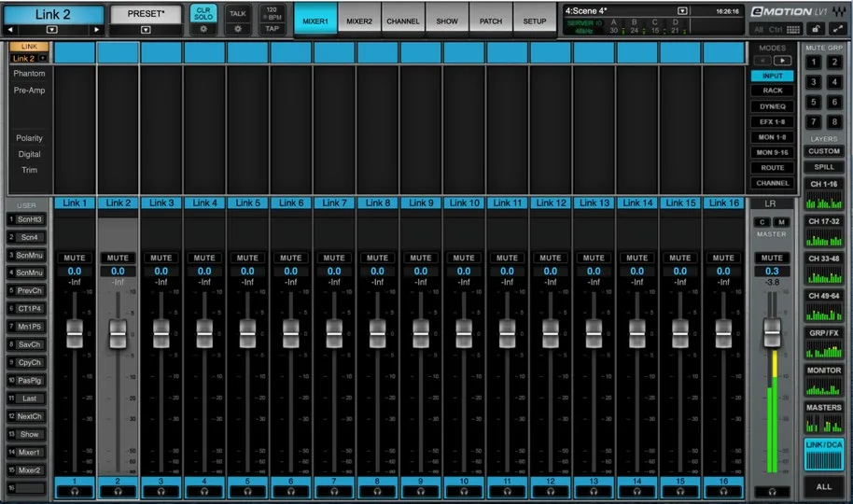
Task: Cue Link 9 with its headphone icon
Action: click(x=421, y=492)
